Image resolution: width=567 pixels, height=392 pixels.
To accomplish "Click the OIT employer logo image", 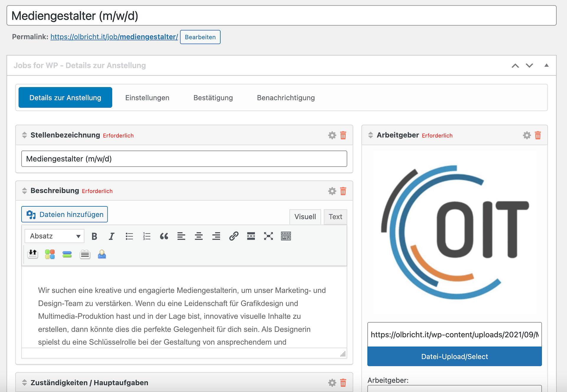I will coord(454,233).
